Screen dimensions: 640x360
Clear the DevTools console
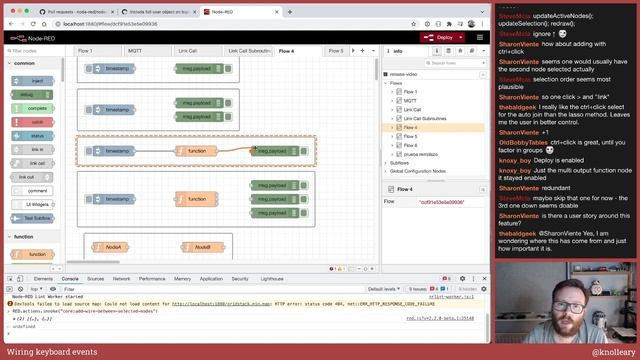pyautogui.click(x=20, y=289)
